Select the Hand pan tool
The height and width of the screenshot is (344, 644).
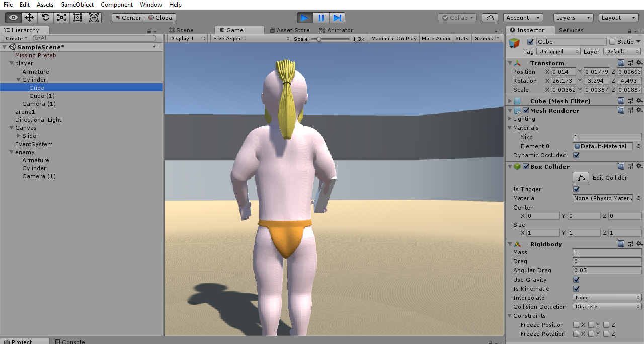click(12, 17)
